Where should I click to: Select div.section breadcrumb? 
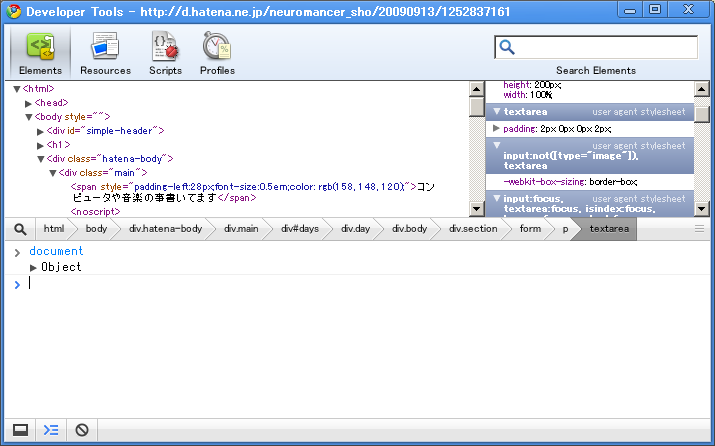tap(473, 229)
